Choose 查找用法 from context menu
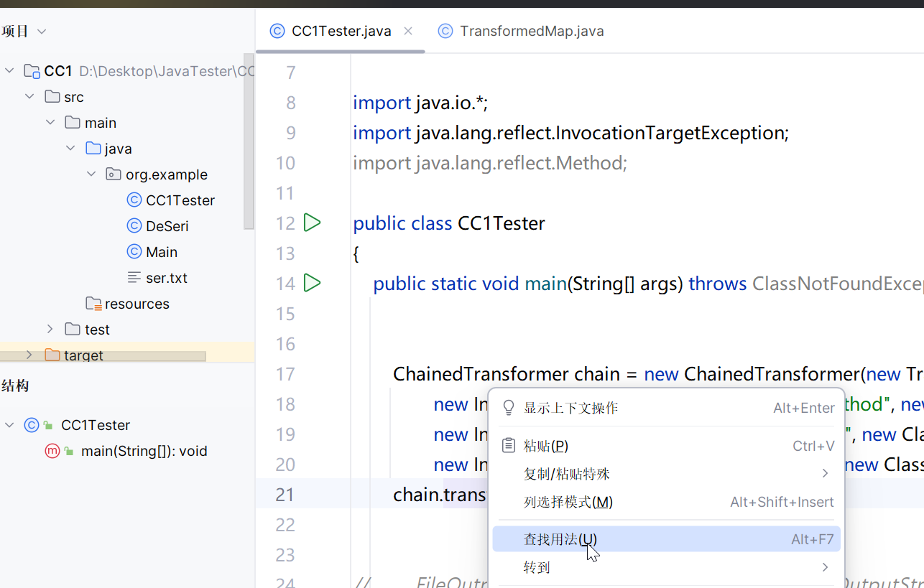The image size is (924, 588). pos(560,539)
